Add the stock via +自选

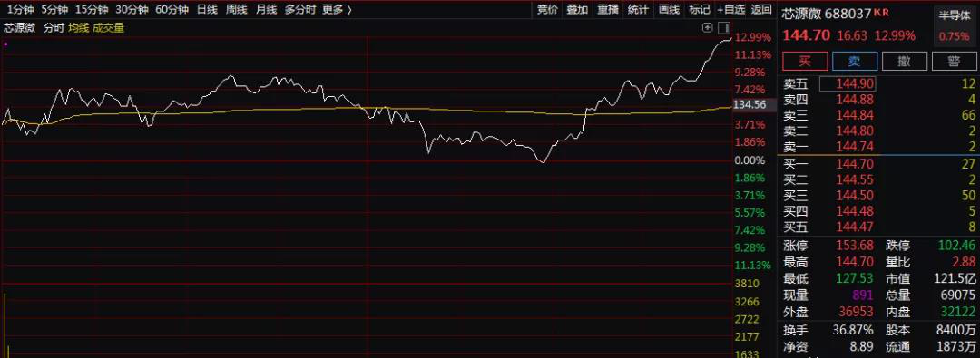[x=730, y=9]
